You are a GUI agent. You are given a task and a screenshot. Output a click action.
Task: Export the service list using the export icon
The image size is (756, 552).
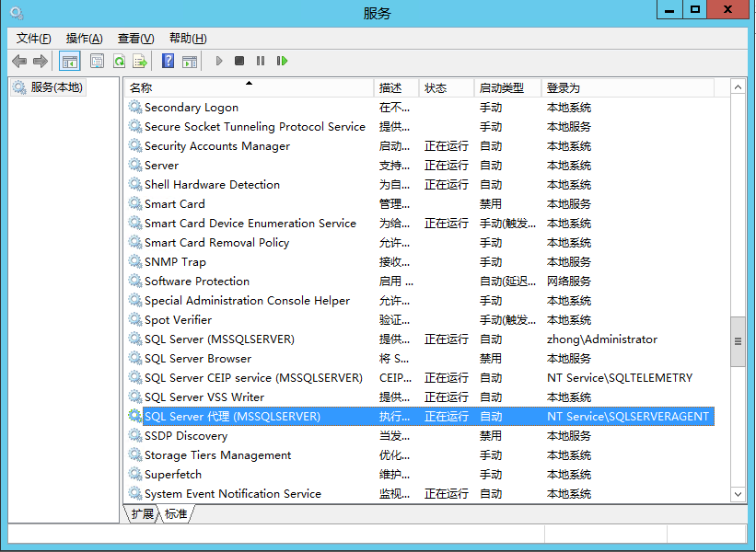click(x=142, y=61)
